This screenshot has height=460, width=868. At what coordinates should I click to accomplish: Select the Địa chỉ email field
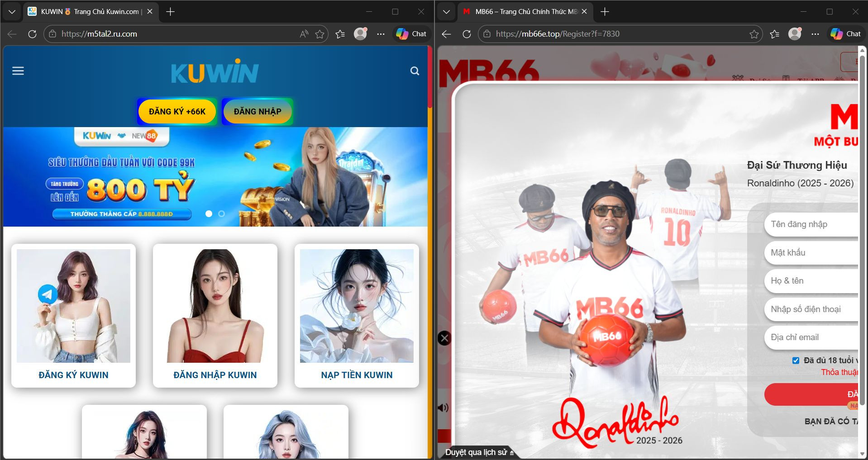(811, 337)
